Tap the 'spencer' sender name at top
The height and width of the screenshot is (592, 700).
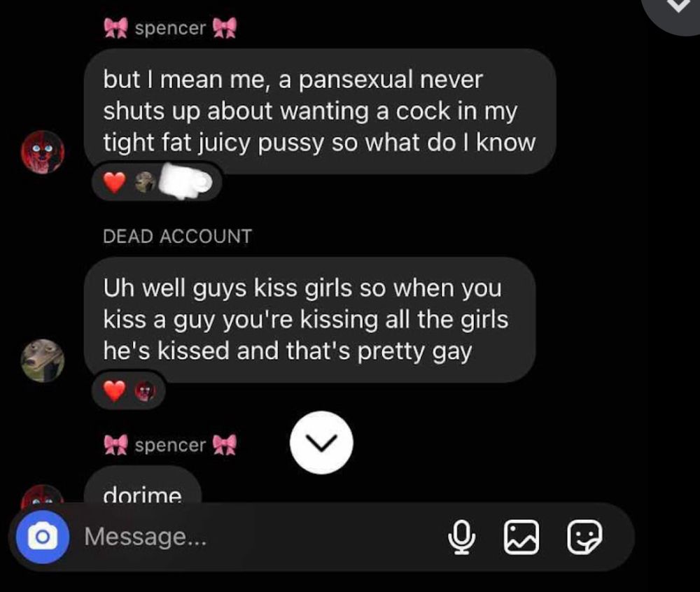click(170, 28)
